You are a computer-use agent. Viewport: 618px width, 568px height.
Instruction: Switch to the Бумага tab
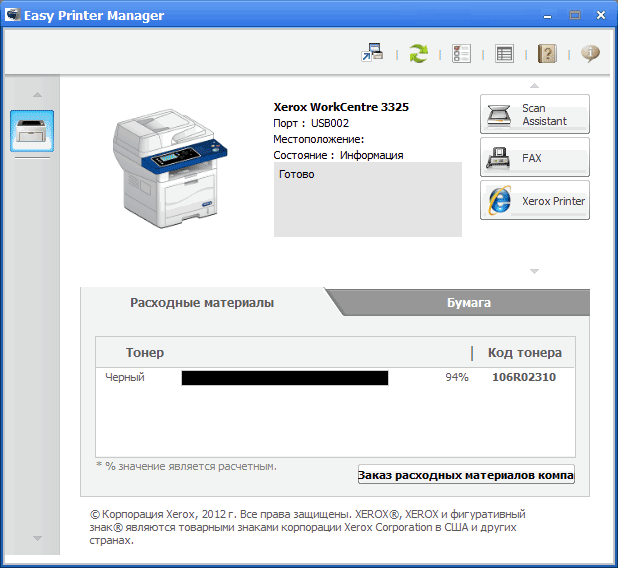469,303
